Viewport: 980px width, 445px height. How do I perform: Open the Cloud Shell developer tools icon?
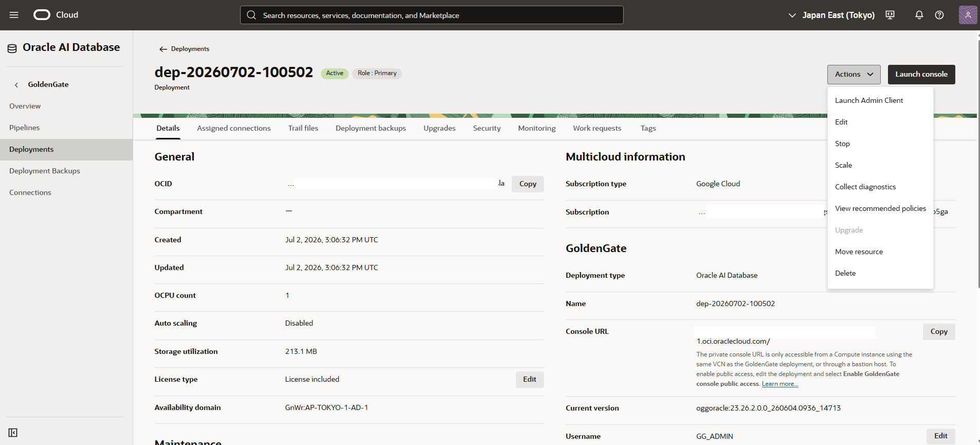tap(890, 15)
